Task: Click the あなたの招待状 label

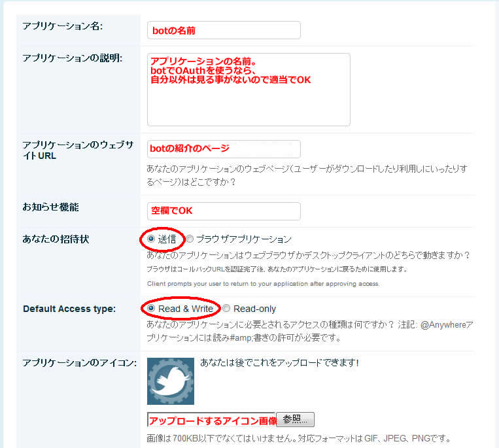Action: 56,239
